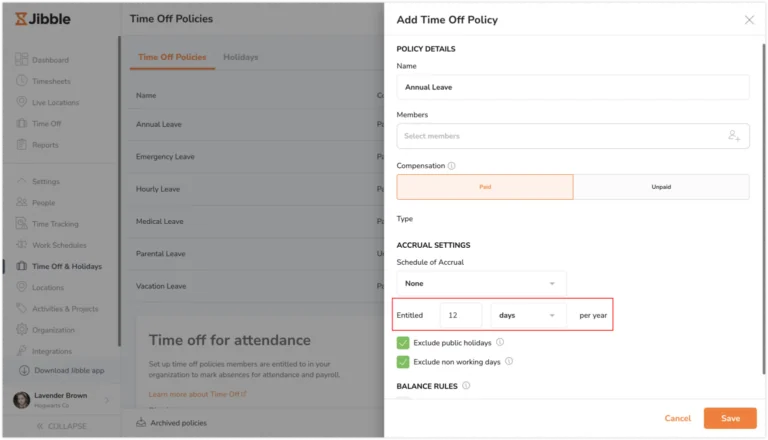Click the Cancel button

point(677,418)
